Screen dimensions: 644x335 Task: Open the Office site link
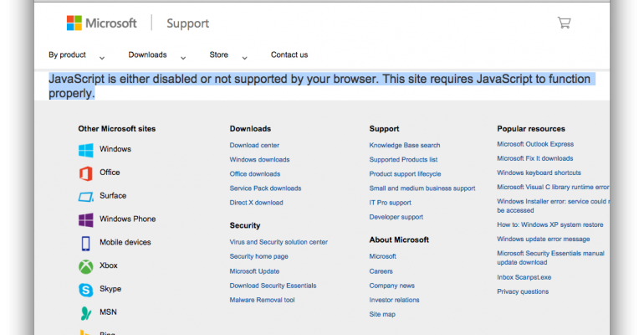point(110,173)
